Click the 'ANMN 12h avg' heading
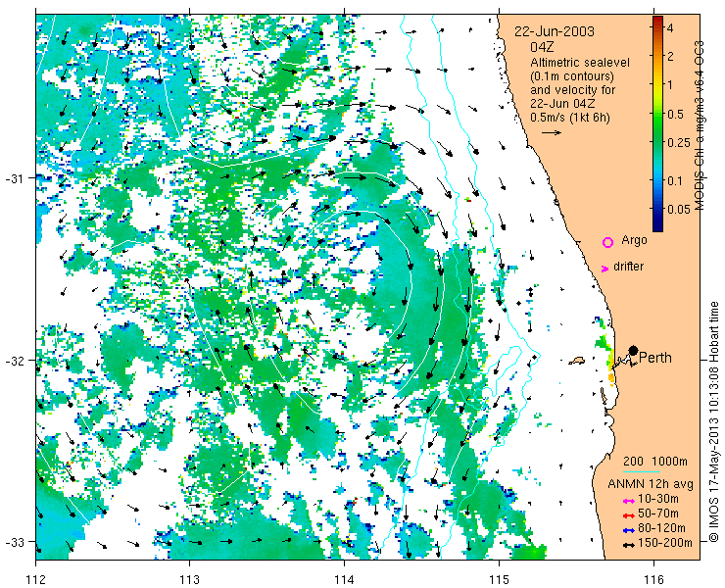This screenshot has height=588, width=725. click(651, 484)
